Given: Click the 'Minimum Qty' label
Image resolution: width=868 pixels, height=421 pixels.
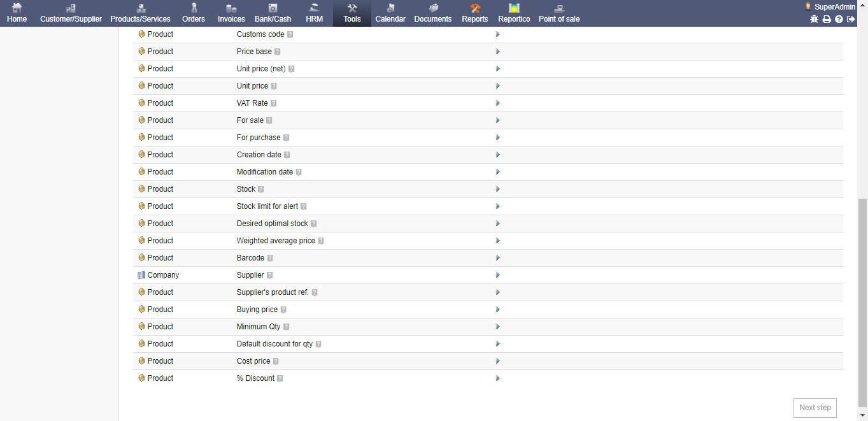Looking at the screenshot, I should pyautogui.click(x=259, y=327).
